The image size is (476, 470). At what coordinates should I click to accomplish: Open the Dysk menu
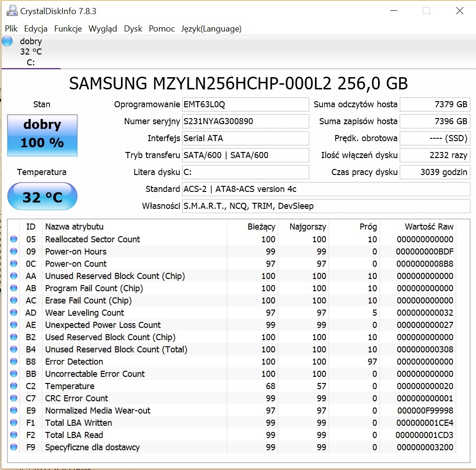(133, 29)
